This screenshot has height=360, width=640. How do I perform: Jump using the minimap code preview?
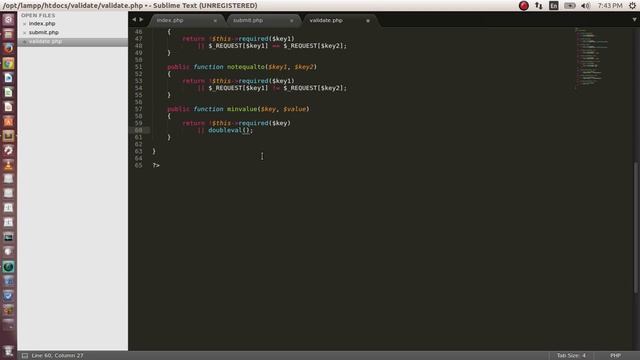click(592, 57)
